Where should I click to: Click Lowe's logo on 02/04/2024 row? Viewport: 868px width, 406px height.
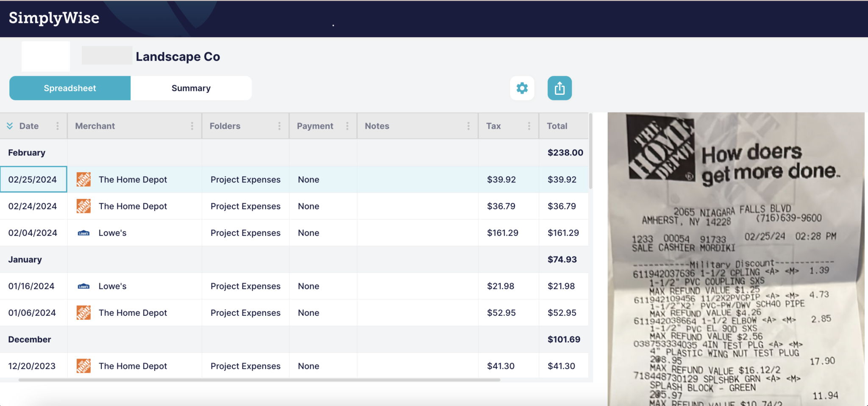point(83,232)
